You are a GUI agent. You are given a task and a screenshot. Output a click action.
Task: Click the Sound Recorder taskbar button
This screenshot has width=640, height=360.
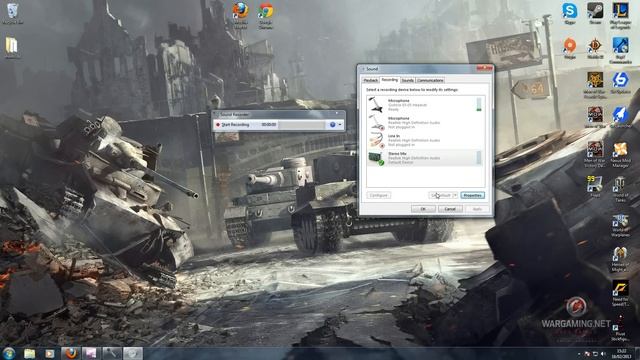coord(112,353)
